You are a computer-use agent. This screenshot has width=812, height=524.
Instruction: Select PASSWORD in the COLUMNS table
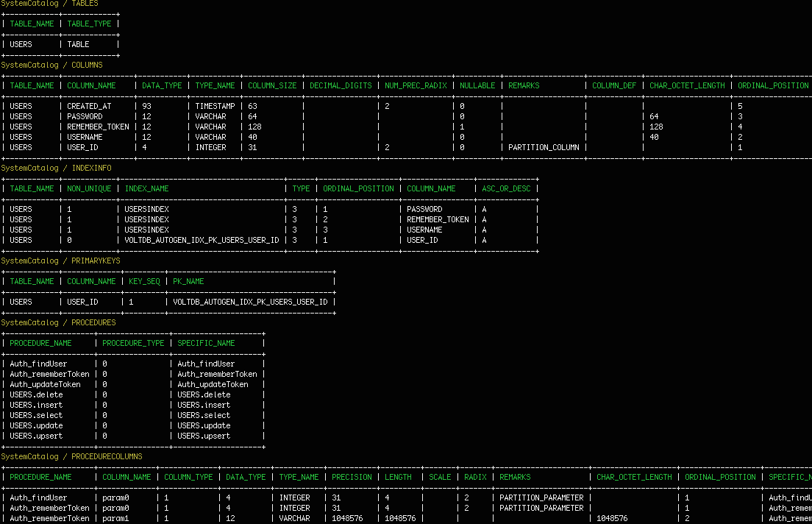[85, 116]
